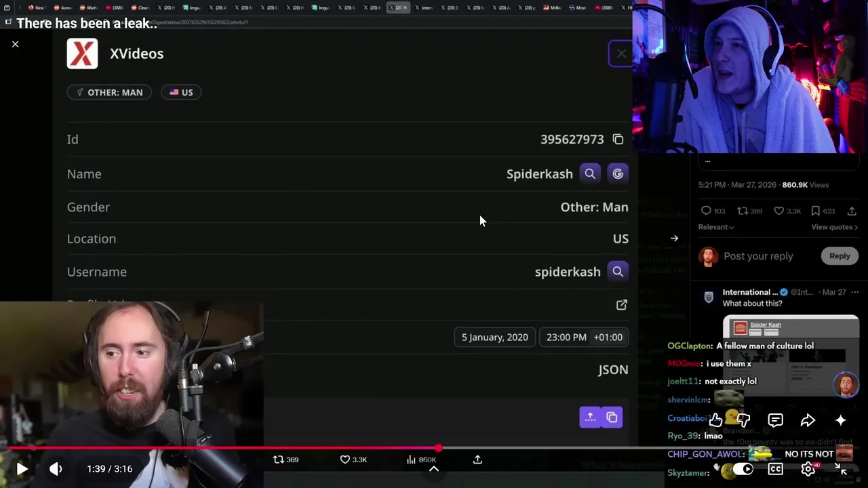Open the video comments panel icon

(x=775, y=421)
